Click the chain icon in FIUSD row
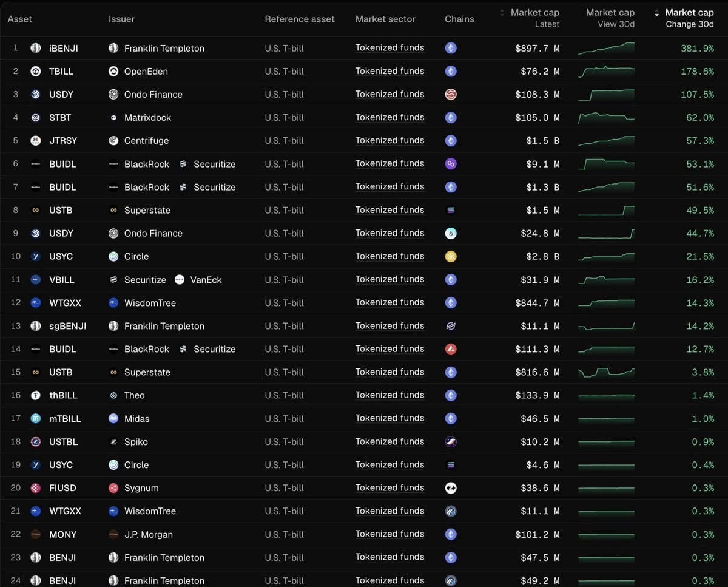The image size is (728, 587). [451, 488]
